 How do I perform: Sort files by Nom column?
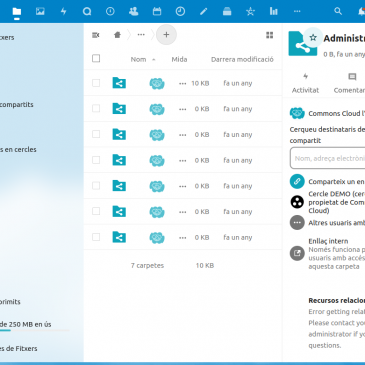point(138,59)
